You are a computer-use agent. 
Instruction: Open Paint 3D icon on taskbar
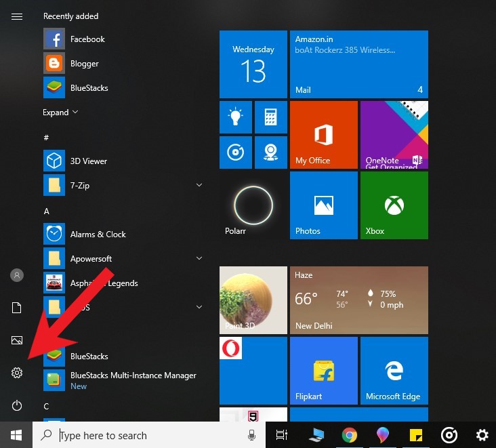click(x=383, y=434)
